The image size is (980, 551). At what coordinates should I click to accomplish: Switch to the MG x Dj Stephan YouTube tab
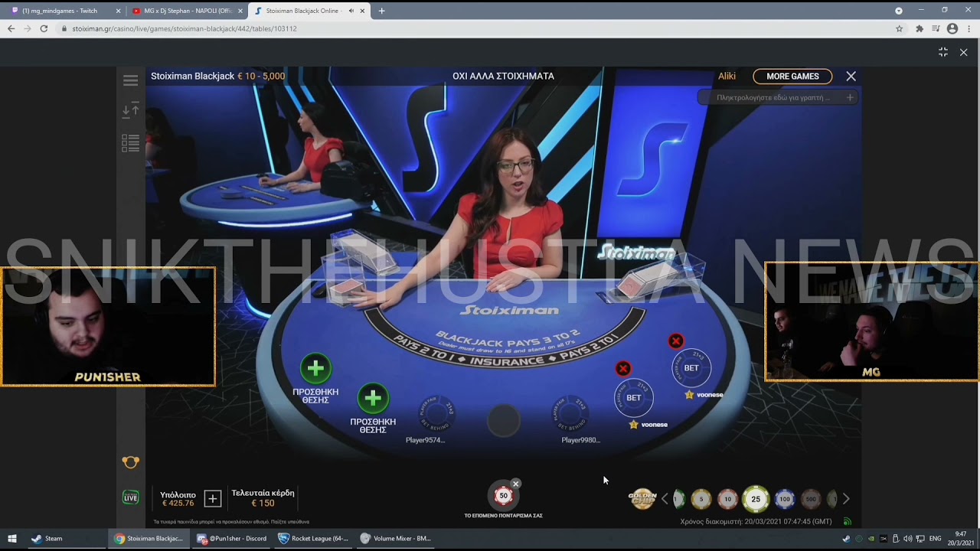click(x=188, y=11)
